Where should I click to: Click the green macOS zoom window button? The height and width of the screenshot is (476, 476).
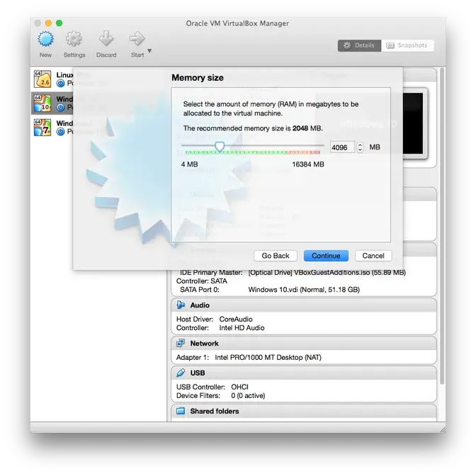tap(59, 23)
